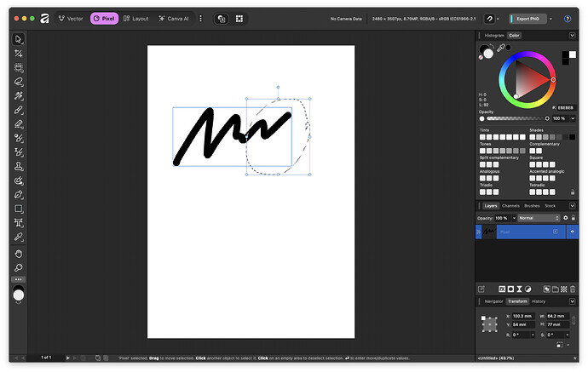588x372 pixels.
Task: Select the Freehand Selection lasso tool
Action: (19, 82)
